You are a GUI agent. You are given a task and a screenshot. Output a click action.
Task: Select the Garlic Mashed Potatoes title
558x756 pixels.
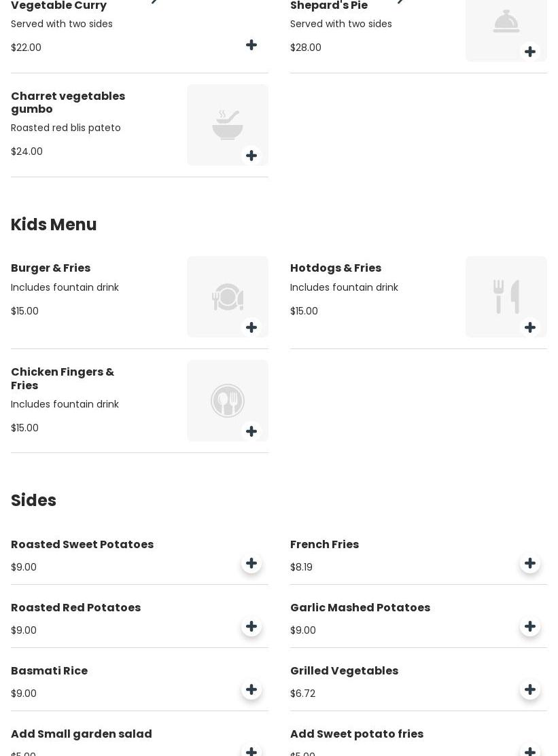[360, 608]
